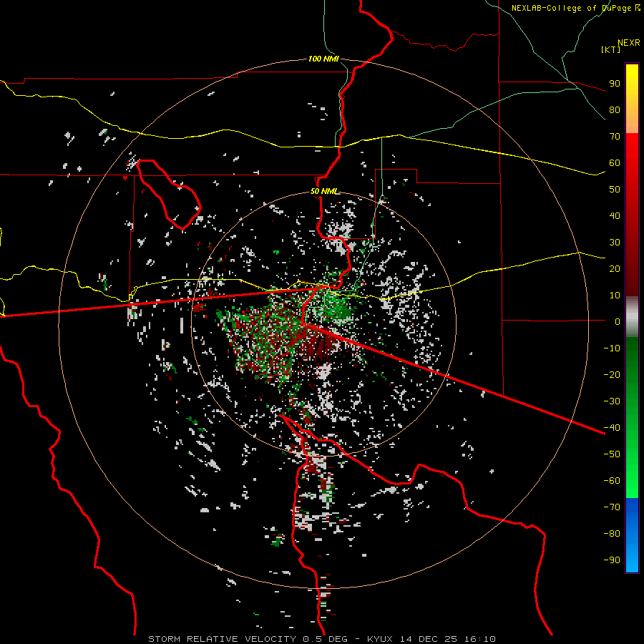Click the 50 value on velocity scale

point(615,190)
